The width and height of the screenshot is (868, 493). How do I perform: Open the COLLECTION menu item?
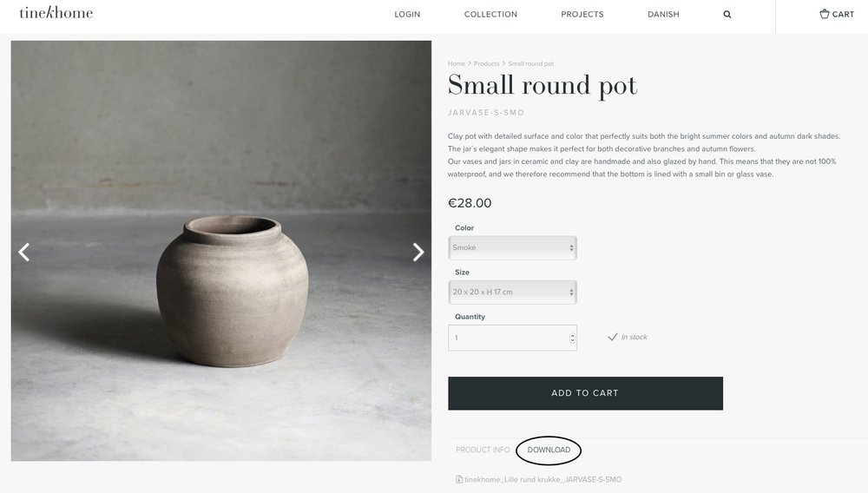coord(490,15)
